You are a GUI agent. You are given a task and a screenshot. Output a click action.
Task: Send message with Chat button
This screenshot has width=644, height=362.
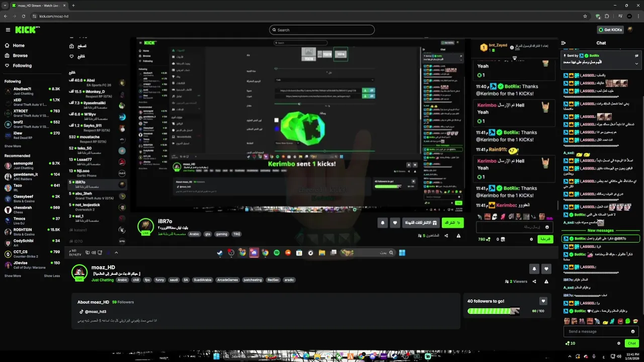[632, 343]
